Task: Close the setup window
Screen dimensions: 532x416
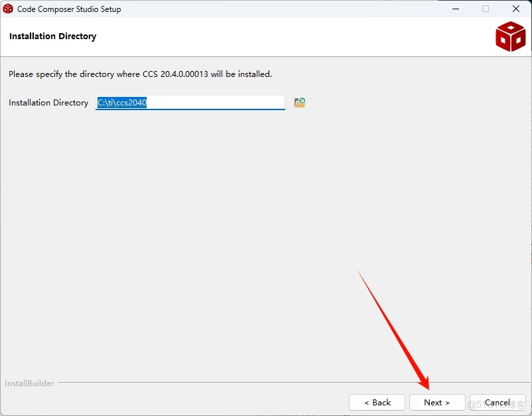Action: click(x=515, y=9)
